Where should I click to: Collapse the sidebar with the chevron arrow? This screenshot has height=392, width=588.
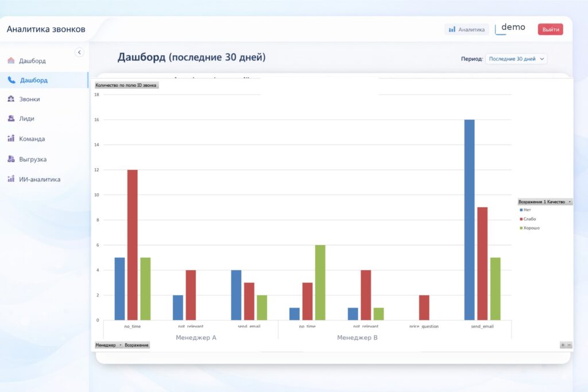click(79, 52)
